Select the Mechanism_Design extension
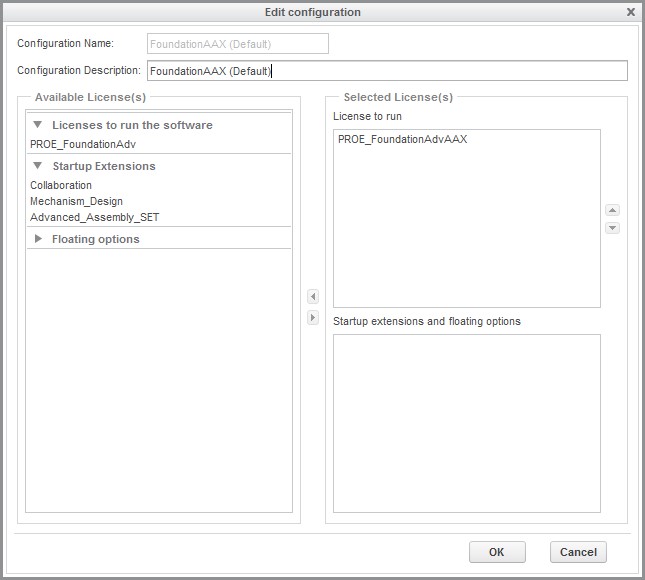645x580 pixels. tap(77, 201)
